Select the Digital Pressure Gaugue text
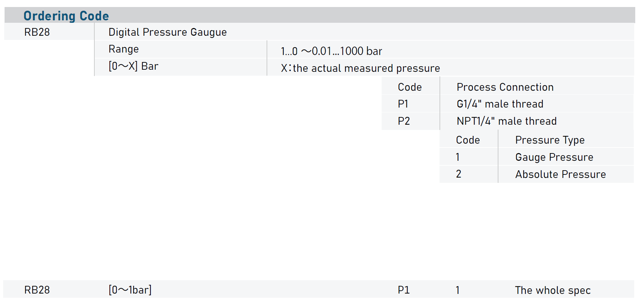This screenshot has width=644, height=303. tap(167, 32)
